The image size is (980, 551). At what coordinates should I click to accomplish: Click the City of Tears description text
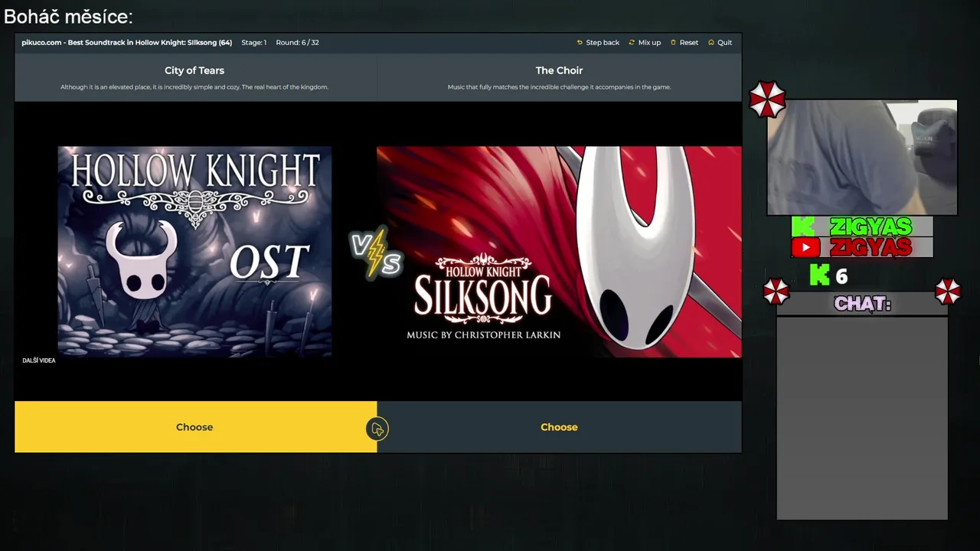pos(194,87)
